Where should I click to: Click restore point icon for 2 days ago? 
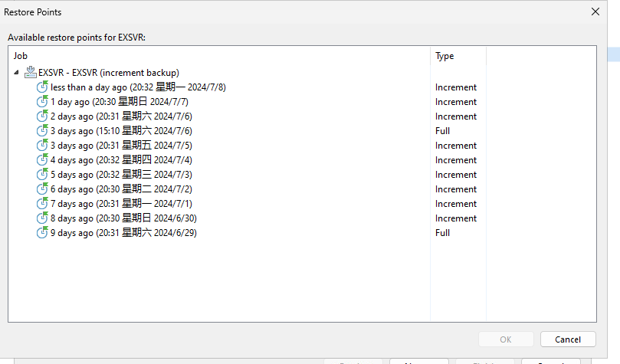(42, 116)
